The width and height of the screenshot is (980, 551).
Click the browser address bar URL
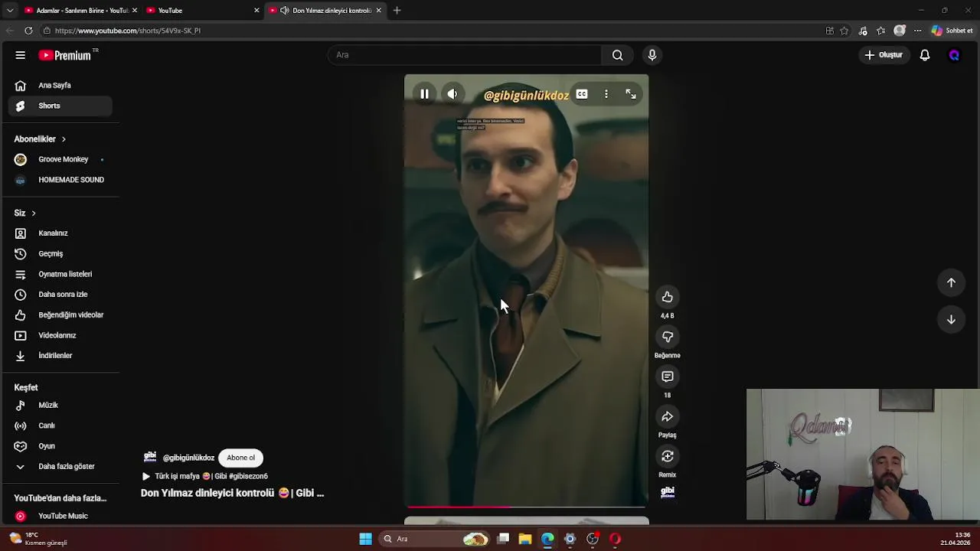pyautogui.click(x=127, y=31)
